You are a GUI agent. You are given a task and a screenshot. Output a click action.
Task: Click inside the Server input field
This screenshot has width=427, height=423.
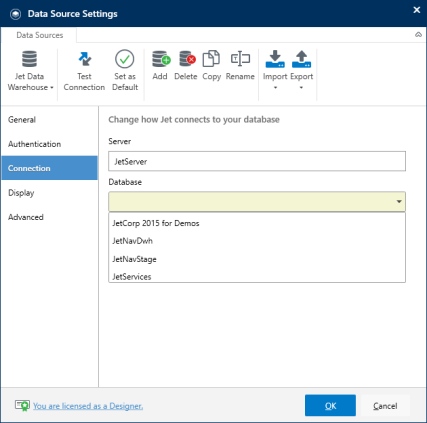(x=257, y=161)
